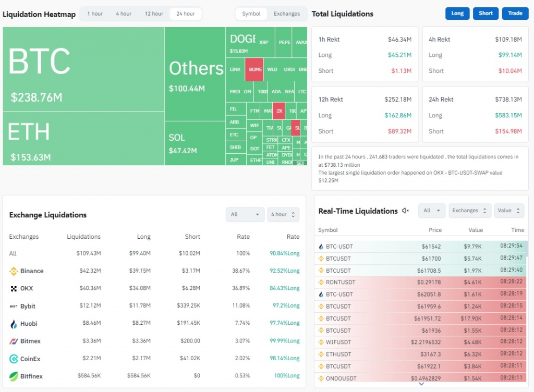Click the red BOME heatmap tile
Screen dimensions: 534x392
pyautogui.click(x=254, y=69)
